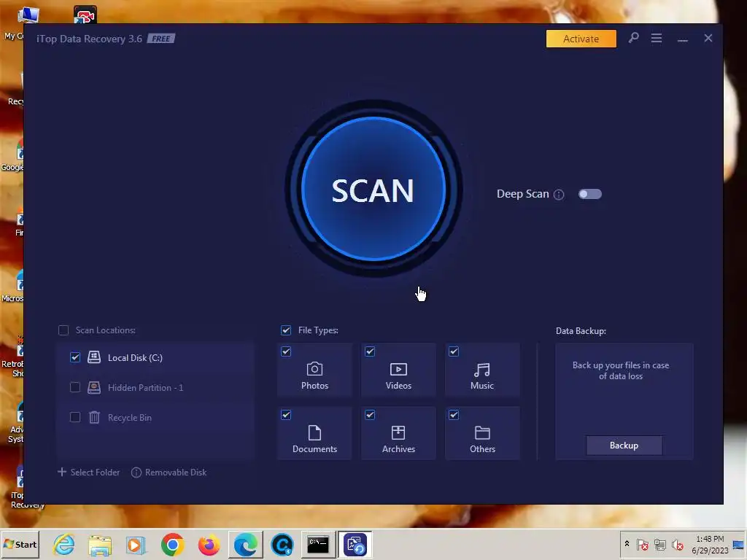Close the iTop Data Recovery window
This screenshot has width=747, height=560.
point(708,38)
